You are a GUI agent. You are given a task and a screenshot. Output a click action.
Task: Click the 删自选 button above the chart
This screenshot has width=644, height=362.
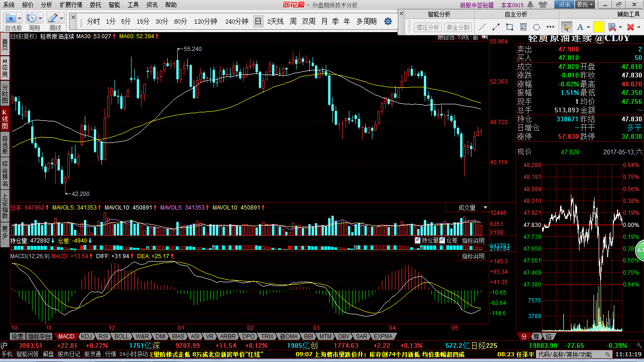(x=446, y=37)
